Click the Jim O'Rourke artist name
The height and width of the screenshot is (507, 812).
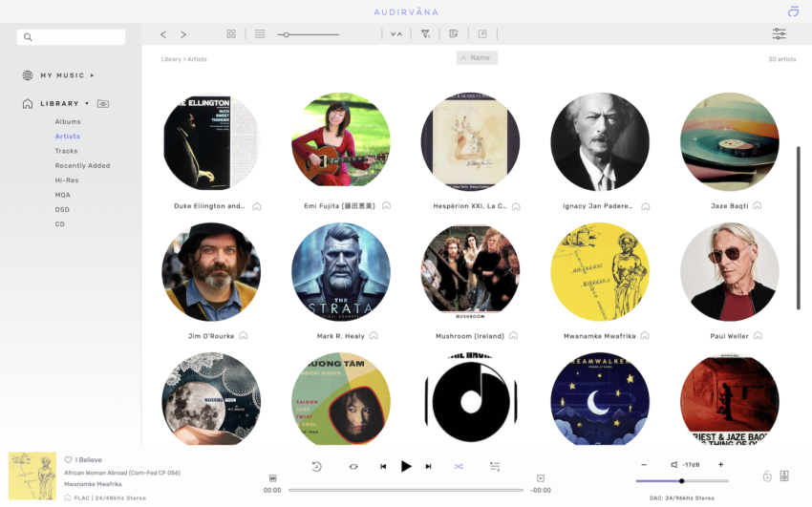[211, 336]
